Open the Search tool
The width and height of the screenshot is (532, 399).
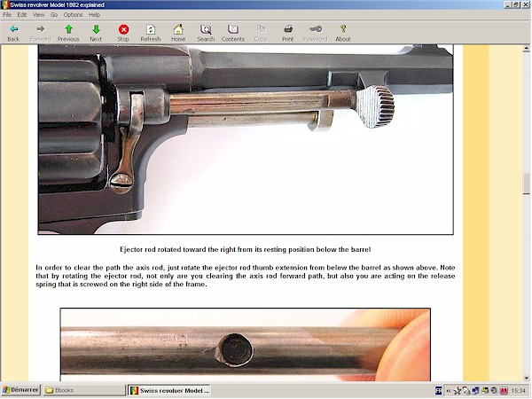(x=206, y=34)
